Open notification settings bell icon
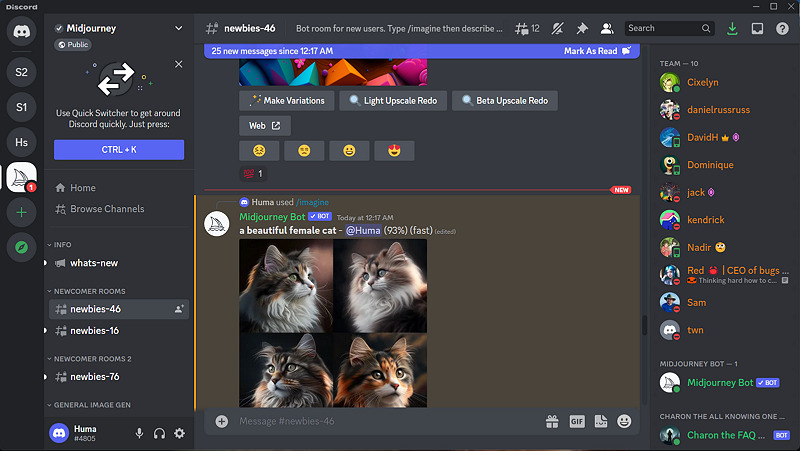800x451 pixels. click(558, 29)
